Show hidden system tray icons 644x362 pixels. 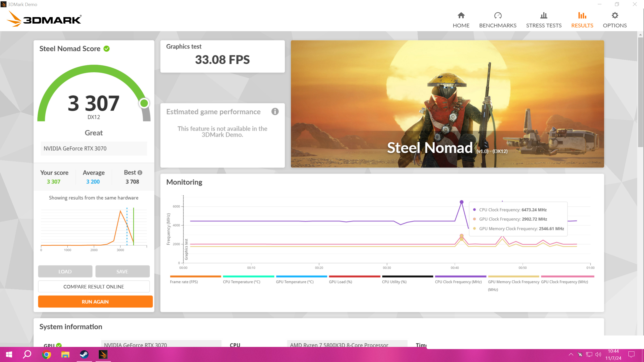571,354
